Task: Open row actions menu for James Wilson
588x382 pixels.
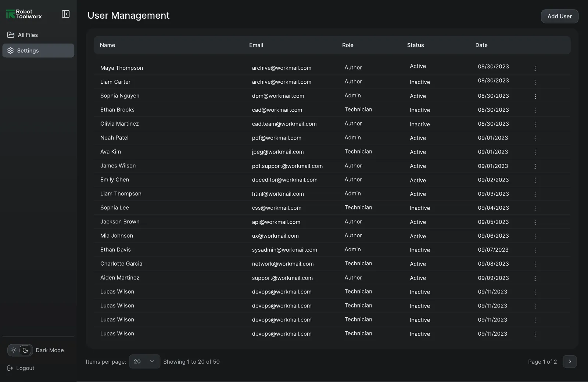Action: click(535, 166)
